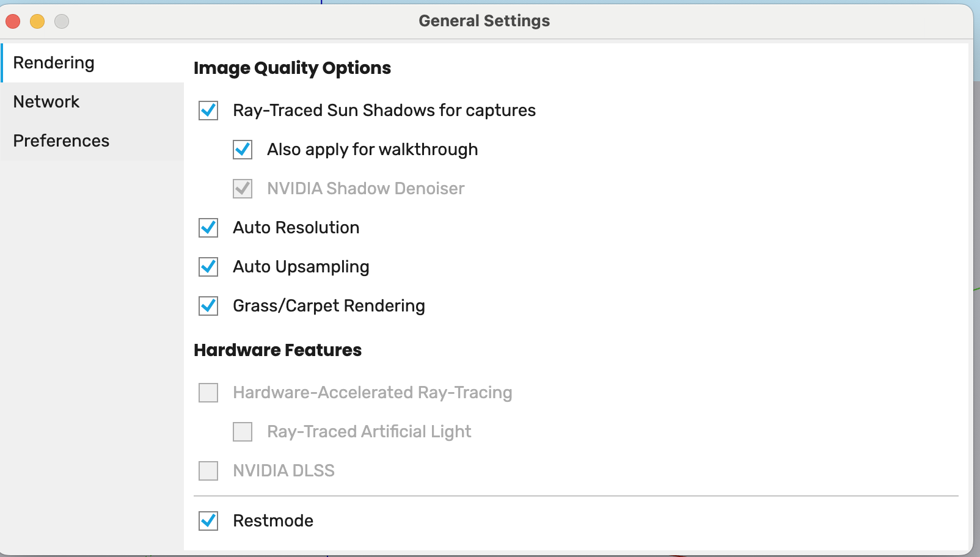980x557 pixels.
Task: Toggle the Auto Upsampling checkbox
Action: pos(208,267)
